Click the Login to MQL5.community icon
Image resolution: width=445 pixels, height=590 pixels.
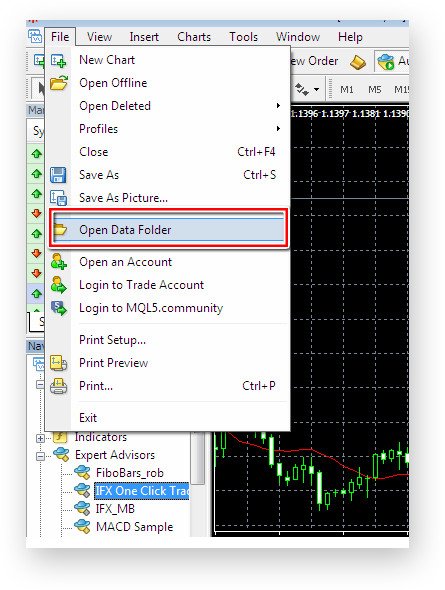(x=59, y=308)
